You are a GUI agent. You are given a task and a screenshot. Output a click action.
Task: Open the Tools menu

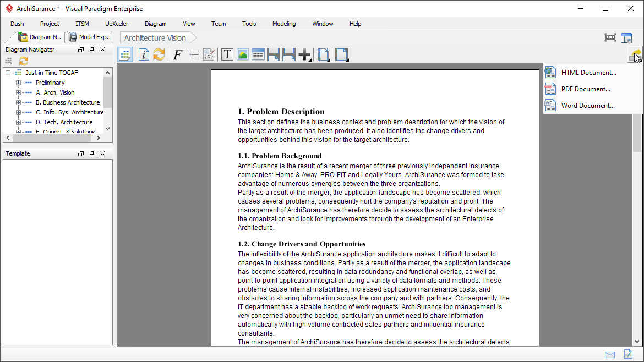249,24
